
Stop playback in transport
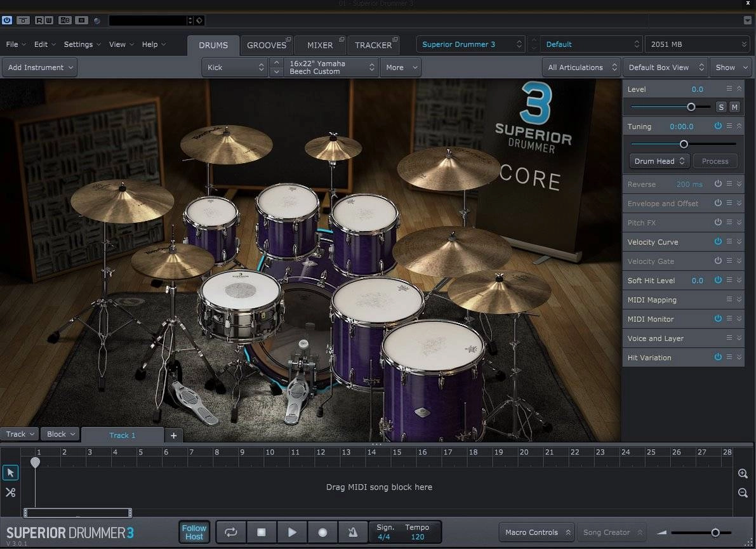click(x=262, y=532)
